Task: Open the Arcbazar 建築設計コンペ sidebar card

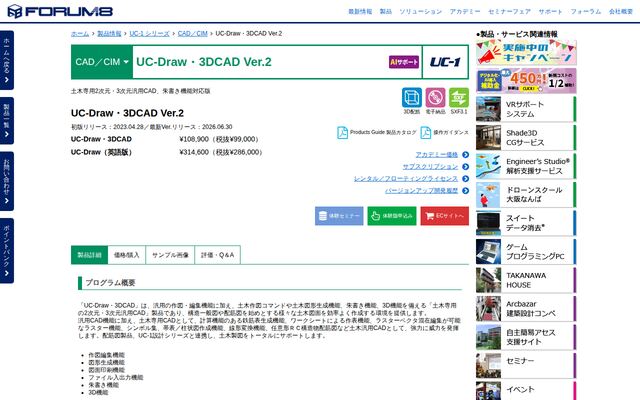Action: click(x=526, y=309)
